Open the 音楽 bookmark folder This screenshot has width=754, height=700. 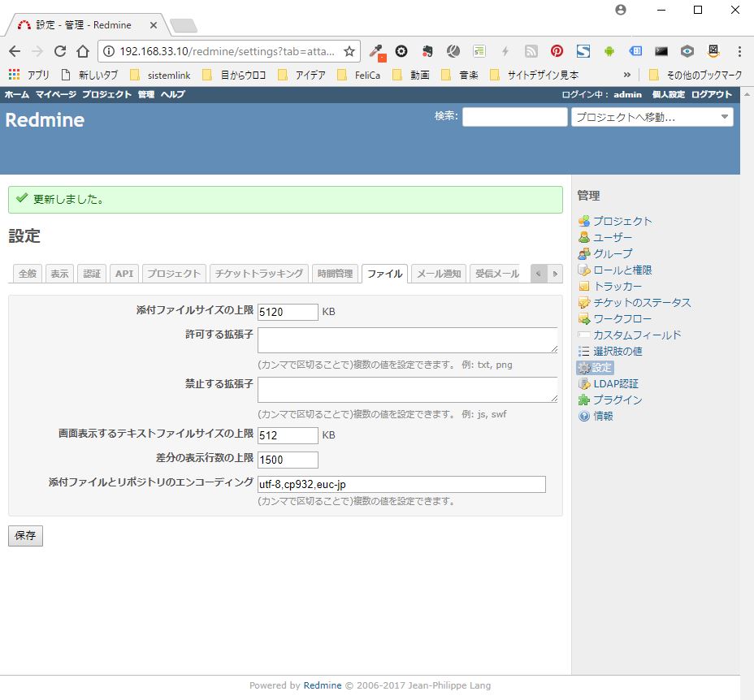tap(460, 75)
